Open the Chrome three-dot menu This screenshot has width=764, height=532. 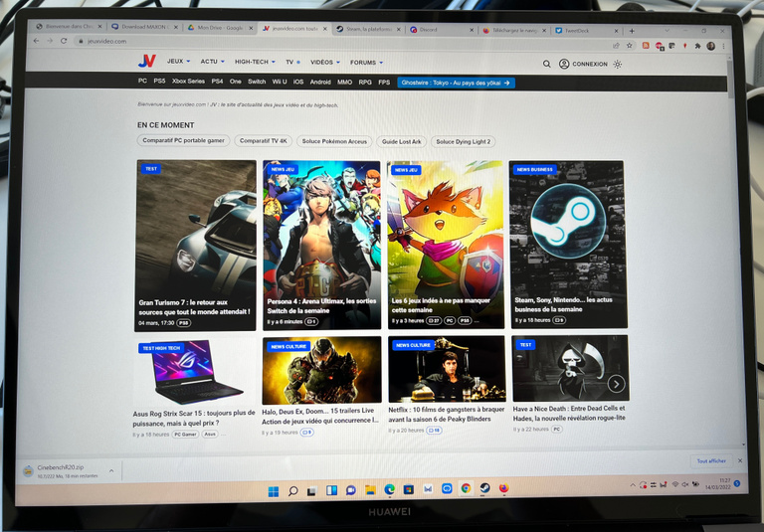pyautogui.click(x=723, y=47)
